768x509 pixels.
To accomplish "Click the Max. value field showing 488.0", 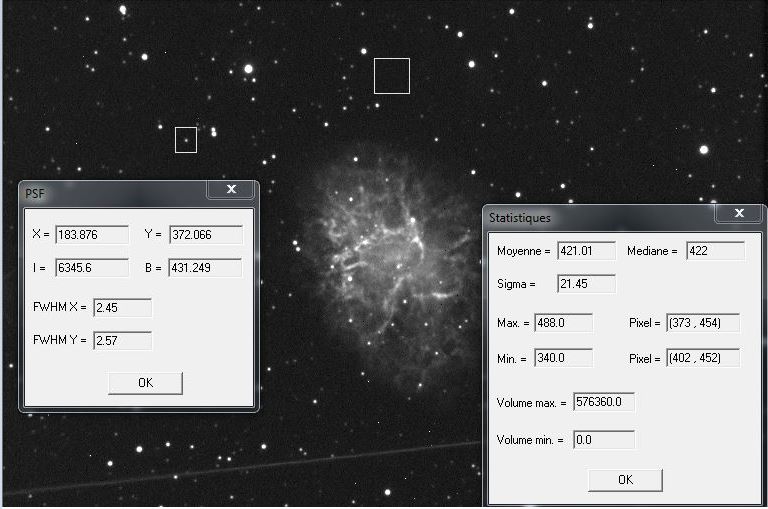I will [x=563, y=323].
